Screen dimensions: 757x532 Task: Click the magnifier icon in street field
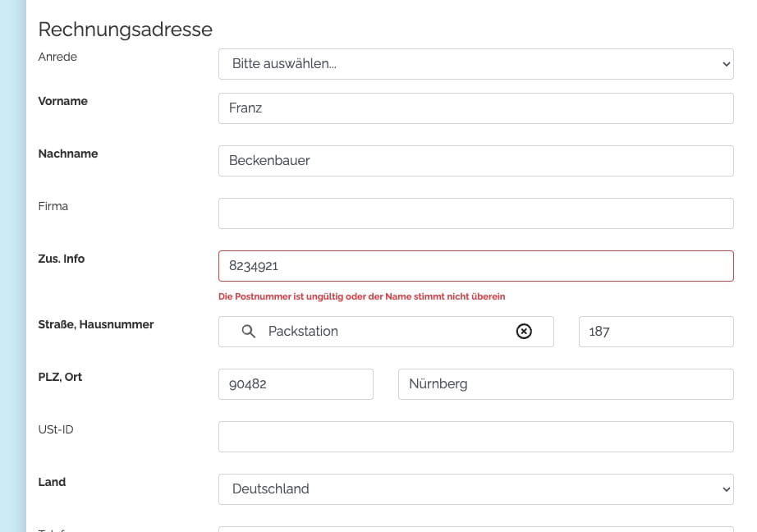pyautogui.click(x=249, y=332)
